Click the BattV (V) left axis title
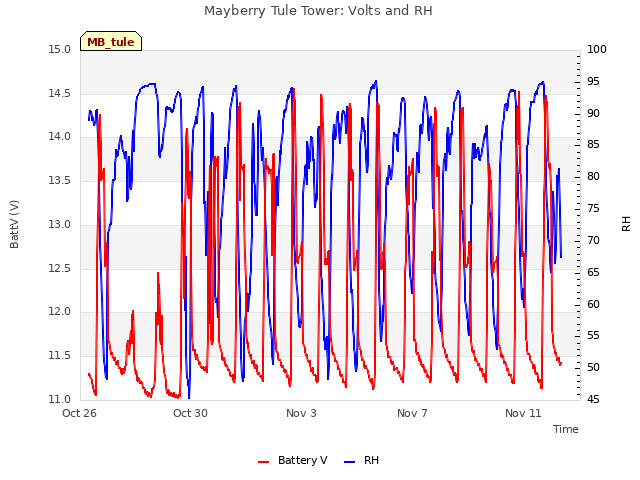The image size is (640, 480). pos(14,224)
